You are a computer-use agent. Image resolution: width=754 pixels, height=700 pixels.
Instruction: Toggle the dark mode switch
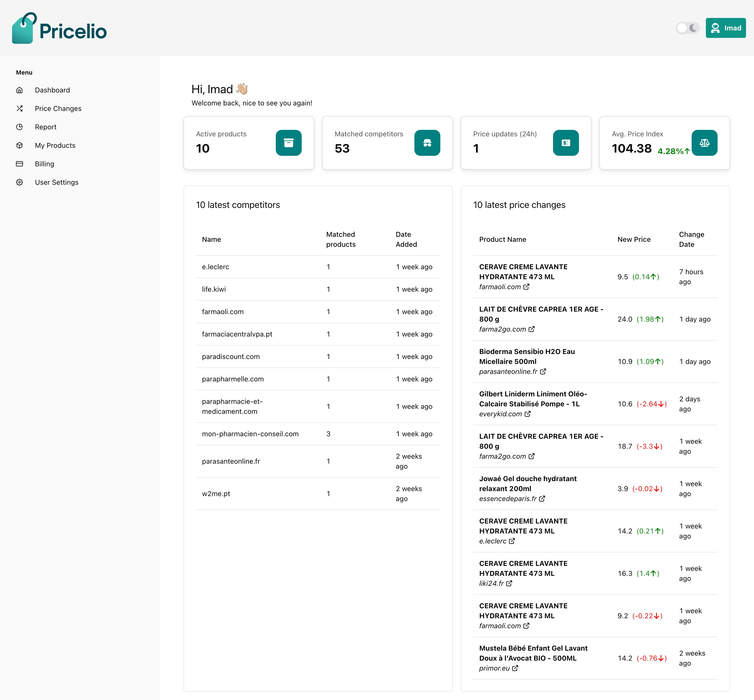(687, 28)
